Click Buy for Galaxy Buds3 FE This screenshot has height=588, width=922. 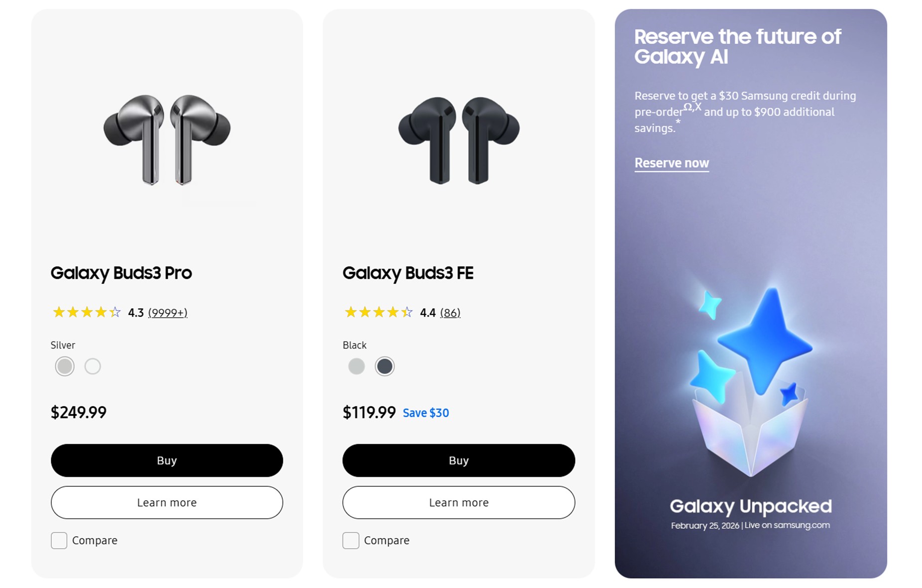458,460
